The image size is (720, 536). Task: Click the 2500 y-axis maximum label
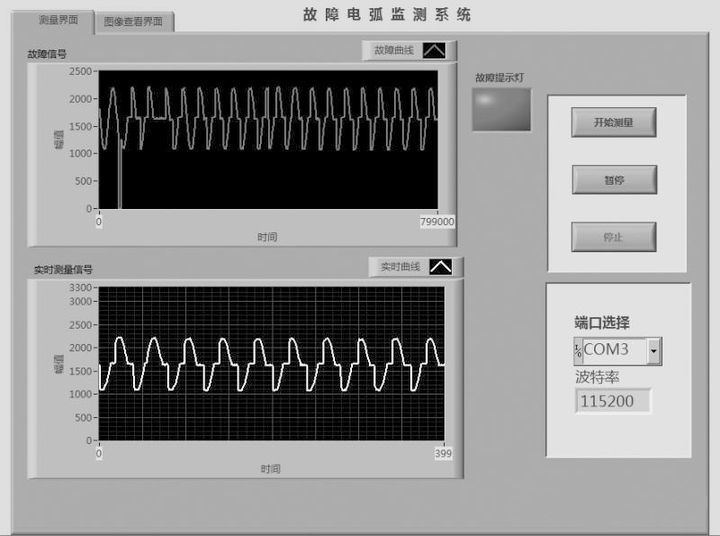[x=82, y=72]
